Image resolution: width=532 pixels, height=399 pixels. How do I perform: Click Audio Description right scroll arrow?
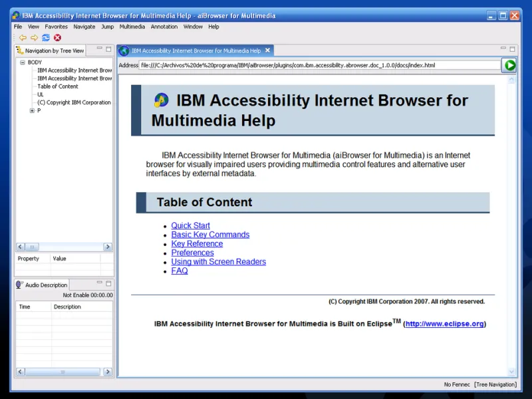[108, 372]
